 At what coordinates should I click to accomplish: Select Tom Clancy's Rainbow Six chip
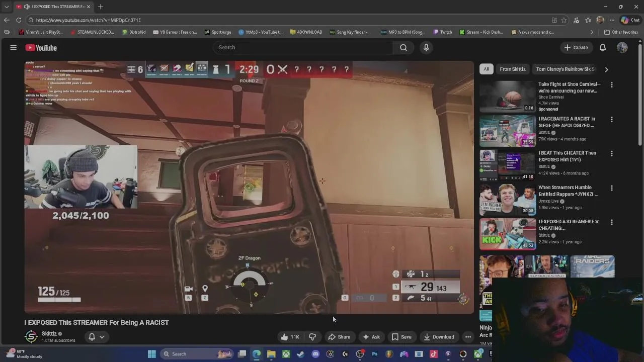pos(566,69)
